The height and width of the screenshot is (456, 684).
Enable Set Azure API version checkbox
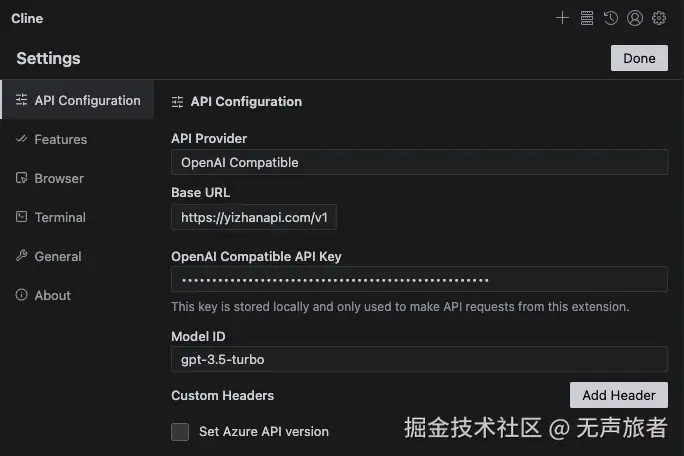click(180, 431)
